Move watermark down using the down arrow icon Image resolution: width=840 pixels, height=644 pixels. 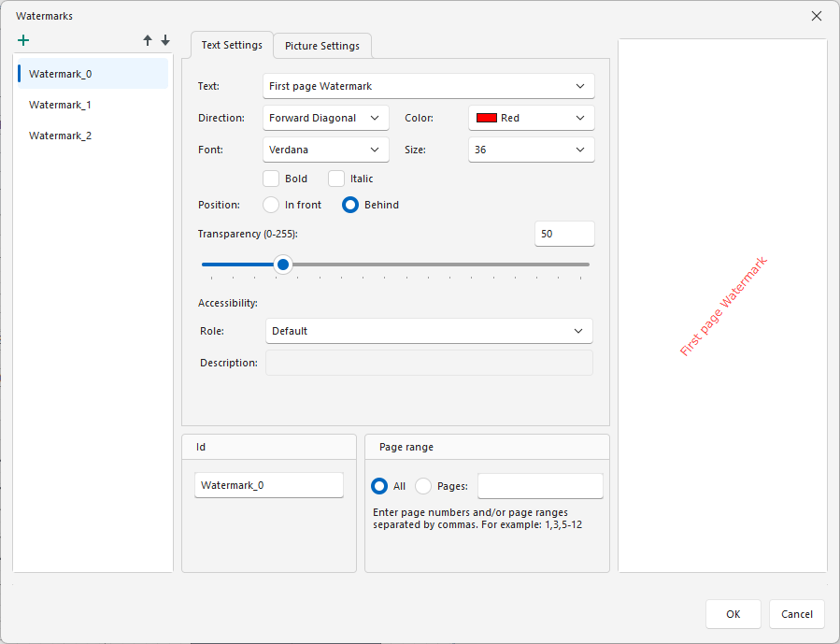coord(165,40)
